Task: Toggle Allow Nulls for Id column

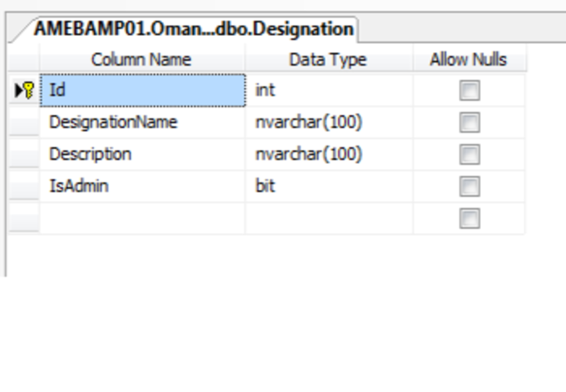Action: [x=469, y=91]
